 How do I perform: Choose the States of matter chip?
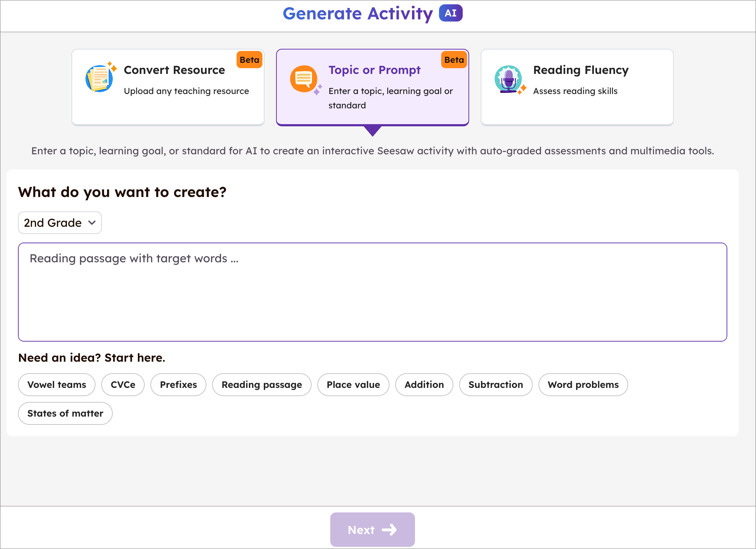pyautogui.click(x=65, y=413)
